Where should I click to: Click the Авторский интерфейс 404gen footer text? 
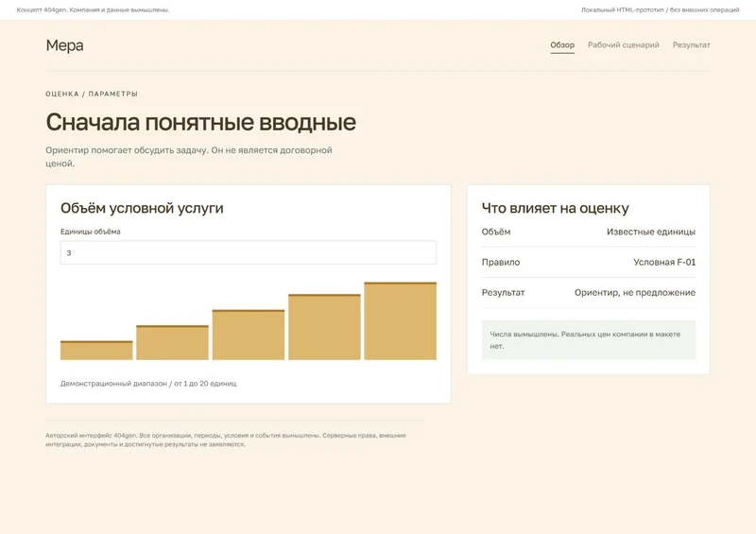tap(226, 439)
